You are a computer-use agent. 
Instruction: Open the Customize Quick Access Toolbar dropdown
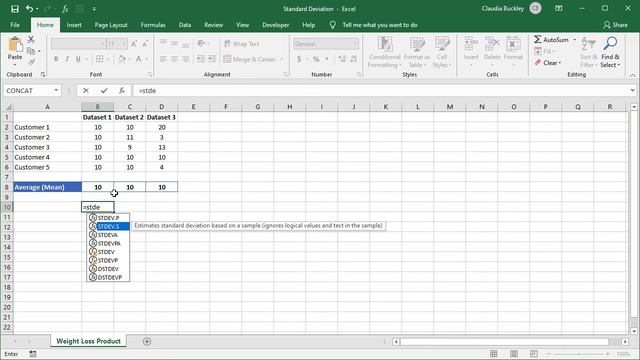[94, 9]
